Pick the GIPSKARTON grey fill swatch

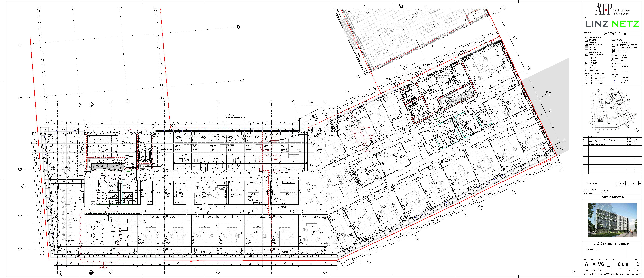[x=586, y=47]
